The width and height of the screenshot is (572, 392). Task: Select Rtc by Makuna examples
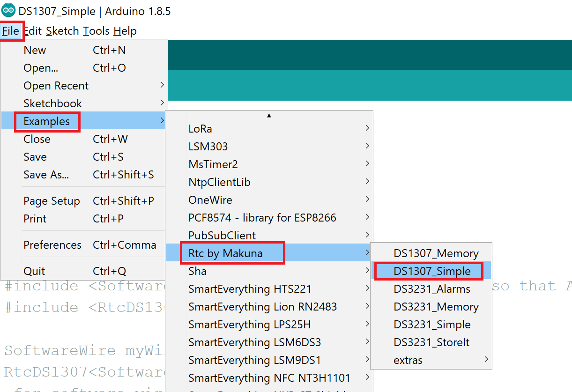269,253
